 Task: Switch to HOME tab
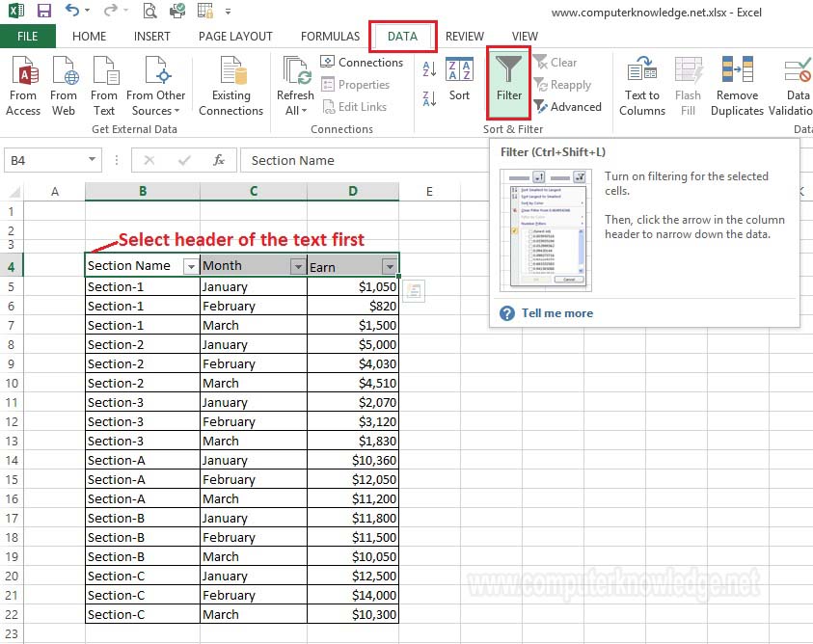pyautogui.click(x=89, y=37)
